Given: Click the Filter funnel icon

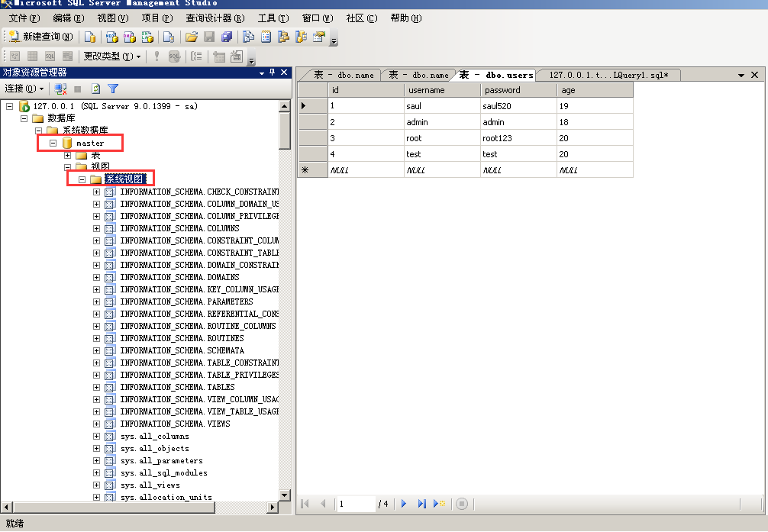Looking at the screenshot, I should 113,89.
